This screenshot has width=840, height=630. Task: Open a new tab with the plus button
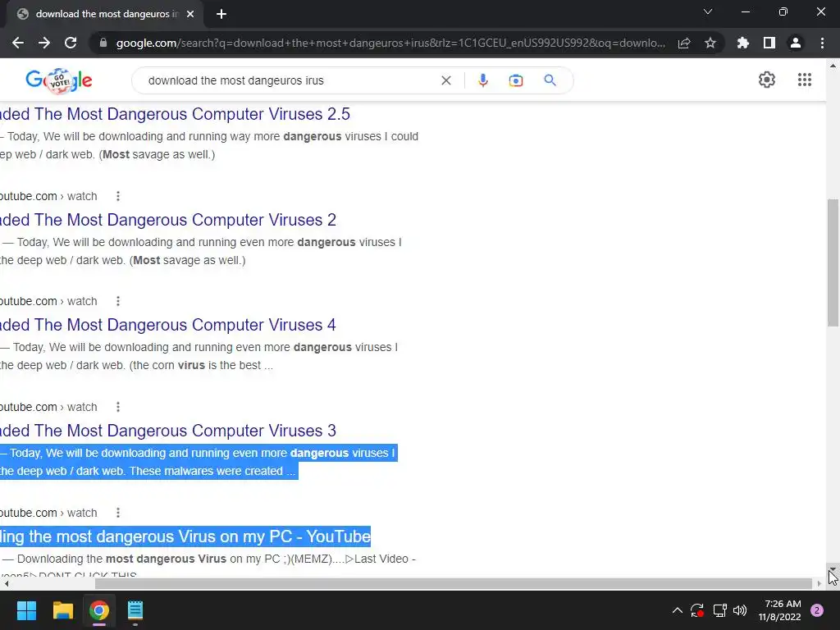pyautogui.click(x=221, y=14)
